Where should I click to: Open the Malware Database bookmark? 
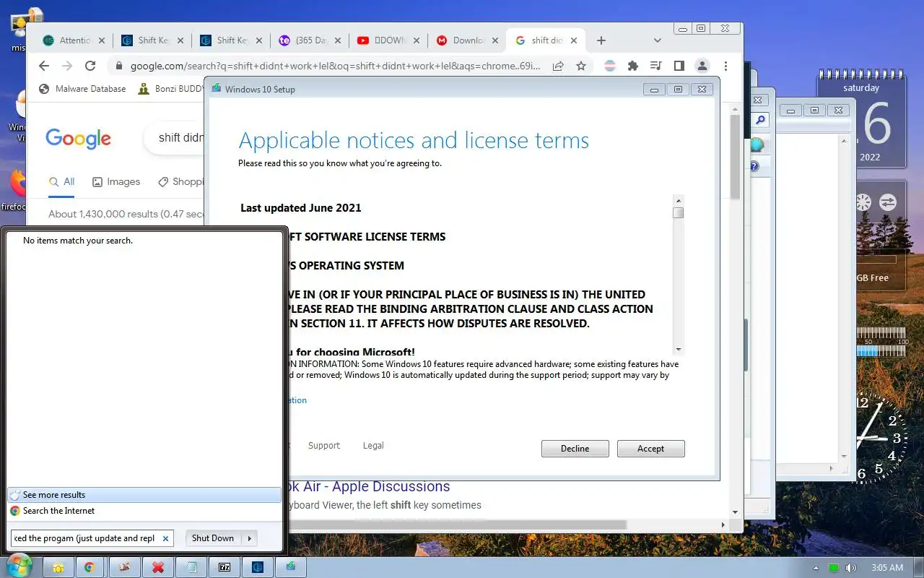(82, 89)
